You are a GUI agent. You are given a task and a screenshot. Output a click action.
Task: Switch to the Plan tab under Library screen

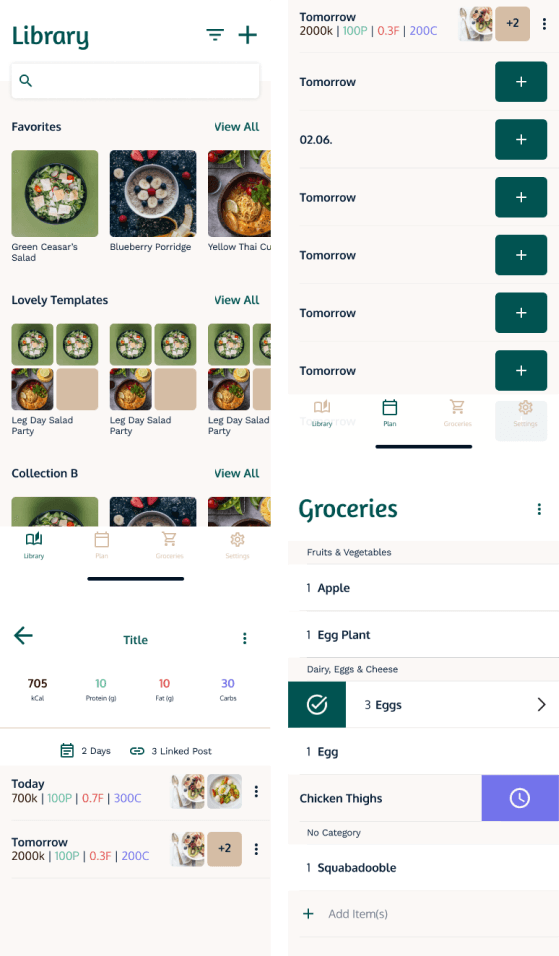pyautogui.click(x=102, y=544)
